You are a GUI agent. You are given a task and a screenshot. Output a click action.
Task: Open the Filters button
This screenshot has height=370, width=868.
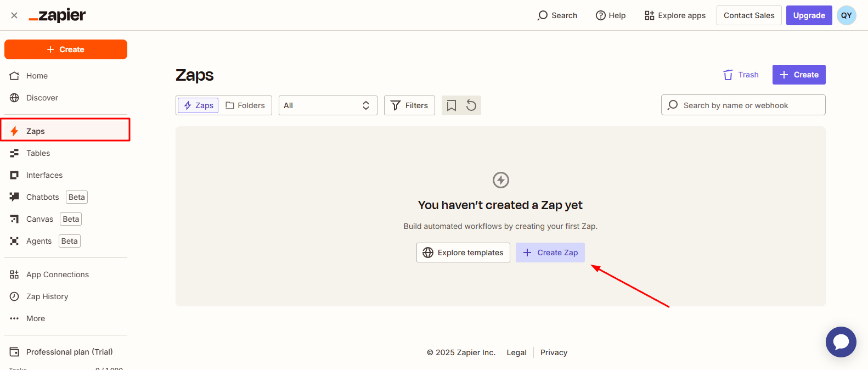click(409, 105)
